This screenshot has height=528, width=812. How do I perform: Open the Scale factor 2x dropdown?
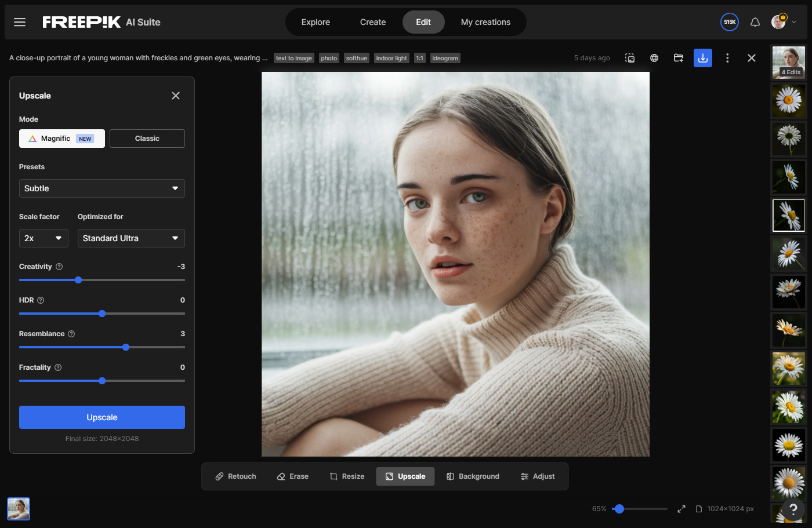43,238
